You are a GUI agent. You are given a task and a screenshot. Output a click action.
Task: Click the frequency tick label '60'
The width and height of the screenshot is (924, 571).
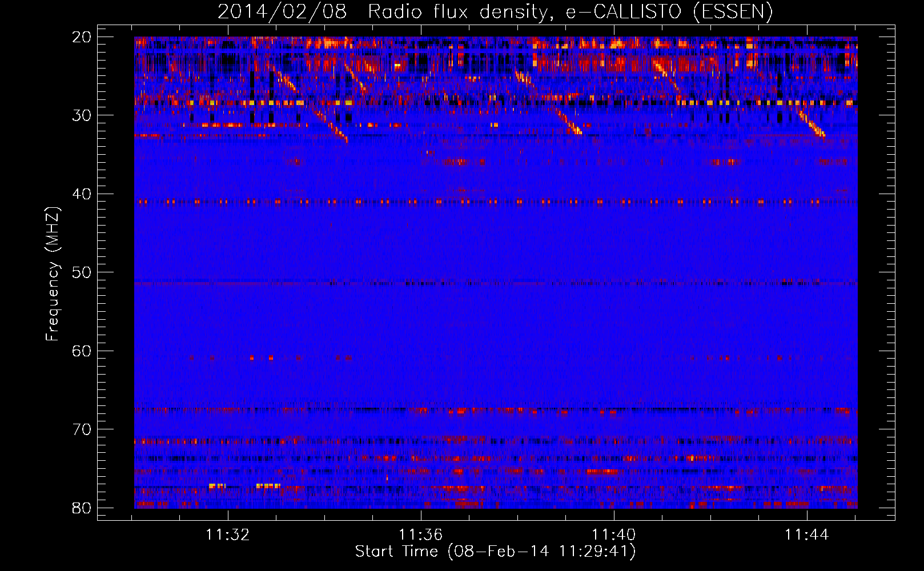[82, 351]
